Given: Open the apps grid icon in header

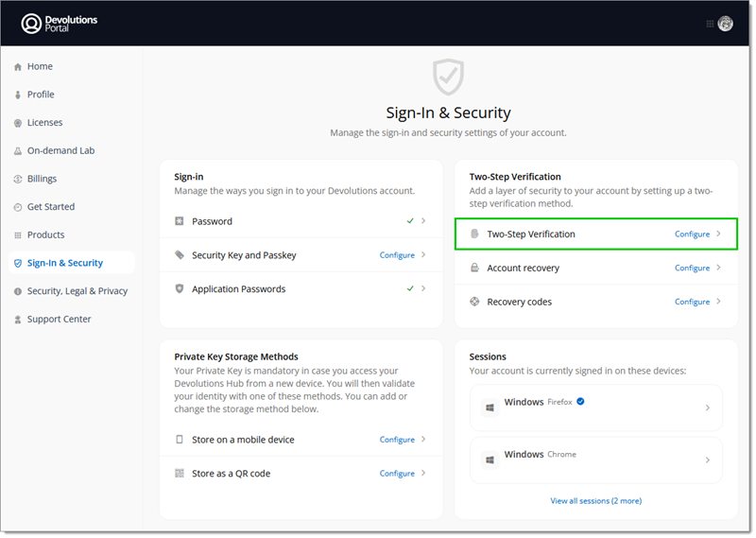Looking at the screenshot, I should click(x=710, y=24).
